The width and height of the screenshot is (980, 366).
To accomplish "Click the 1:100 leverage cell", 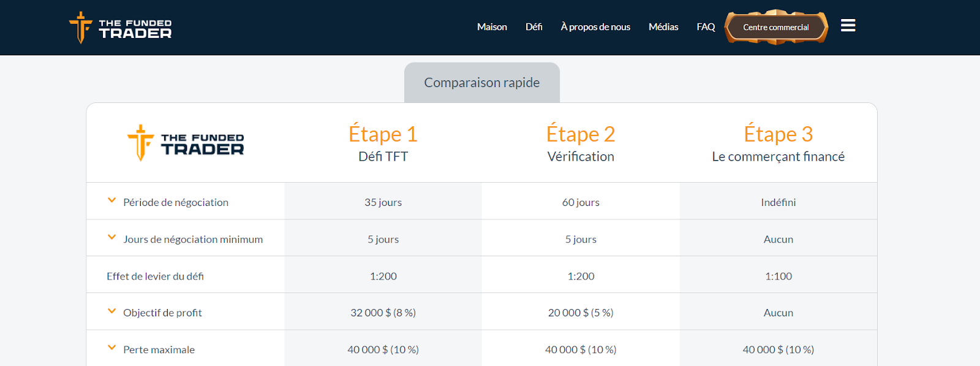I will (778, 276).
